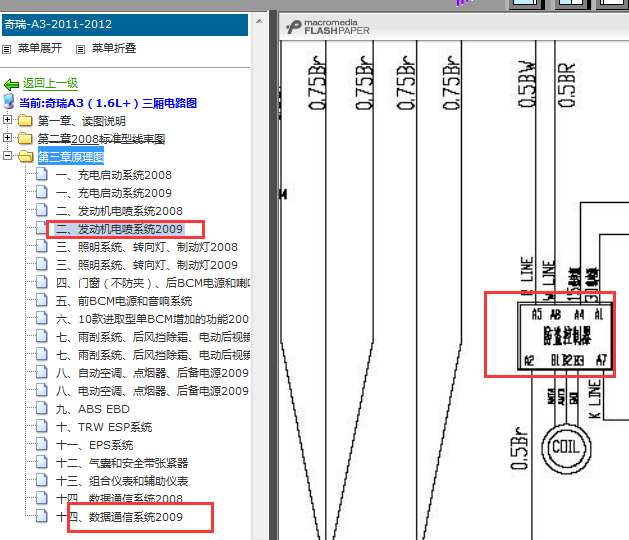The width and height of the screenshot is (629, 540).
Task: Click the 菜单折叠 list icon
Action: point(80,49)
